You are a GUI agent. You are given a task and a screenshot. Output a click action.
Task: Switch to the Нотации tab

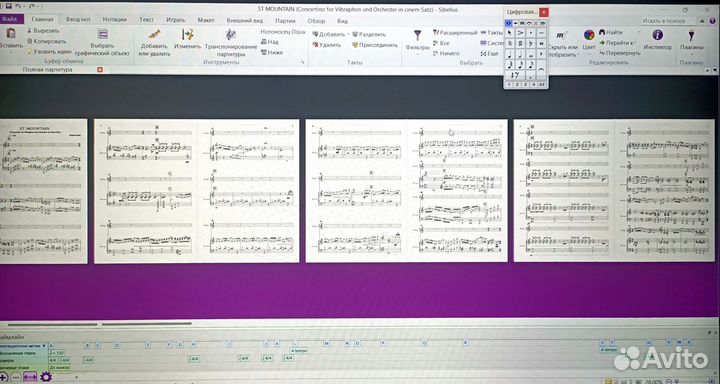[x=115, y=20]
